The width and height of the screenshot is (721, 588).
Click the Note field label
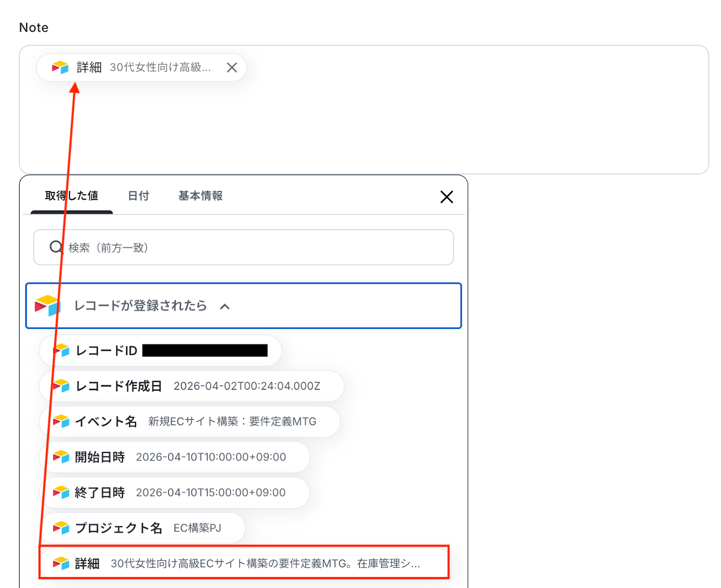click(x=34, y=27)
